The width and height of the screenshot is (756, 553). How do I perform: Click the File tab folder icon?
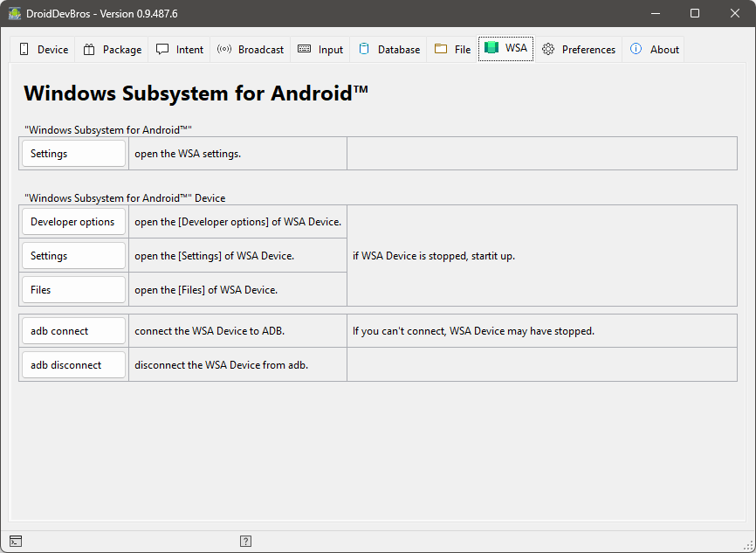click(441, 50)
